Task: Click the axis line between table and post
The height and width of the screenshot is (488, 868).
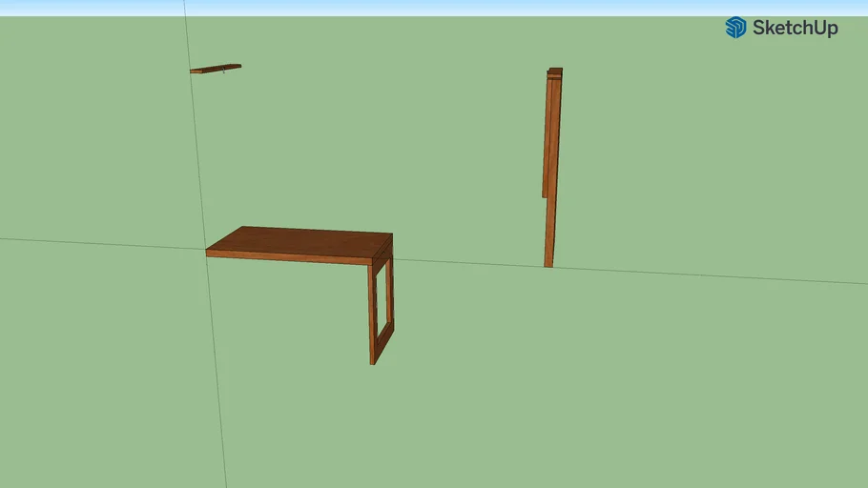Action: point(467,262)
